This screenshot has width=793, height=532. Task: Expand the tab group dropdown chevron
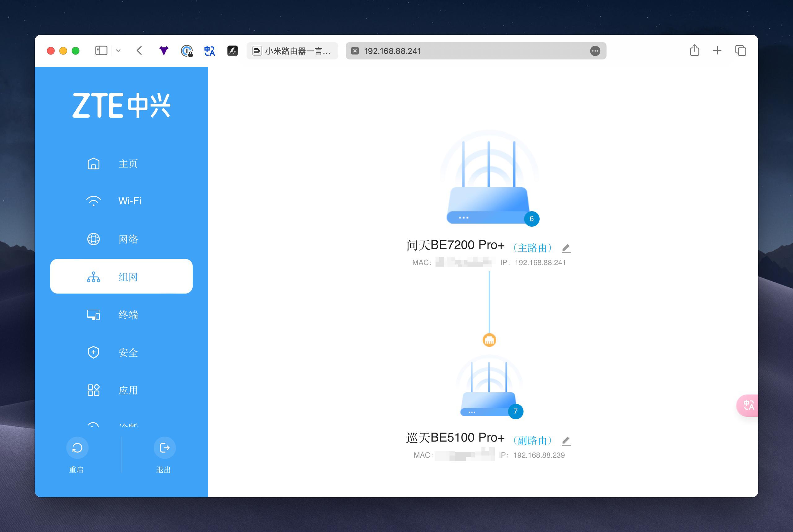pos(118,51)
